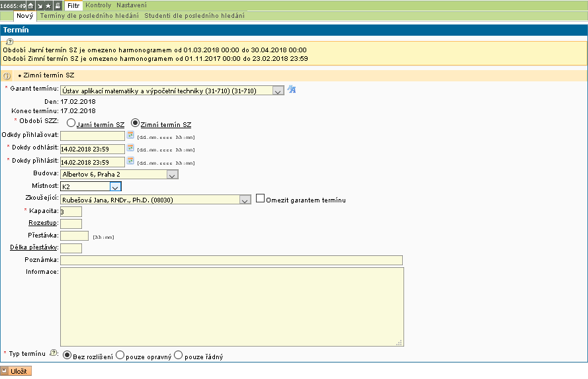
Task: Switch to Termíny dle posledního hledání tab
Action: point(90,15)
